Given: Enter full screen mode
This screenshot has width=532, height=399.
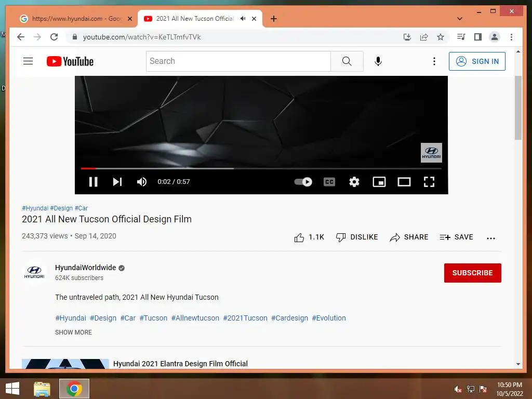Looking at the screenshot, I should pyautogui.click(x=429, y=182).
